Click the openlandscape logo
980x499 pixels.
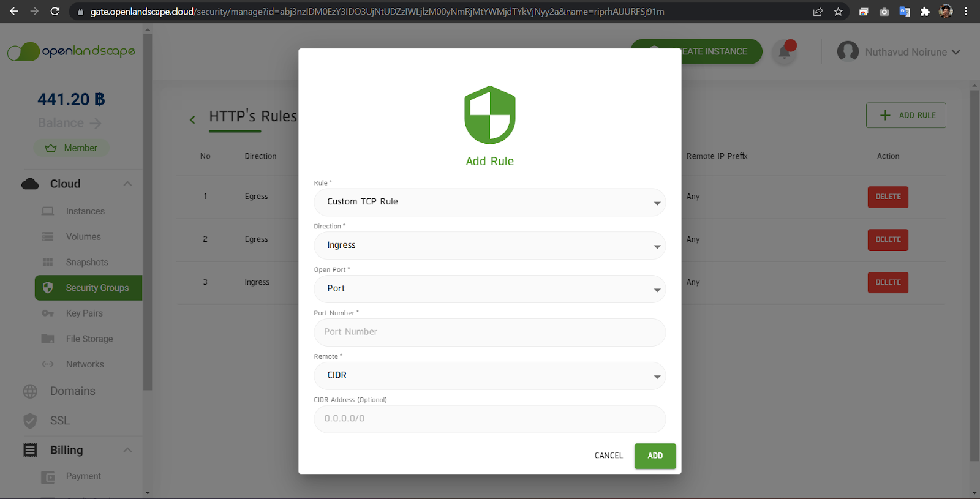(x=72, y=51)
